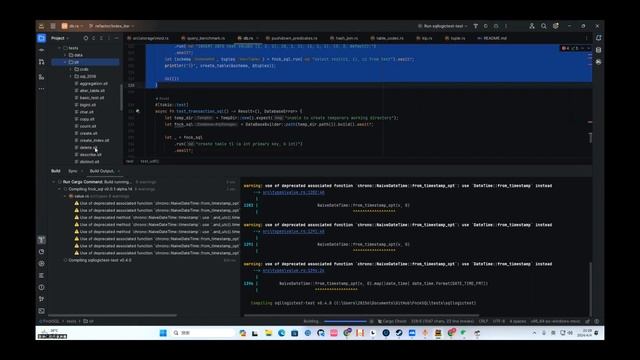
Task: Collapse the Run Cargo Command build node
Action: [54, 182]
